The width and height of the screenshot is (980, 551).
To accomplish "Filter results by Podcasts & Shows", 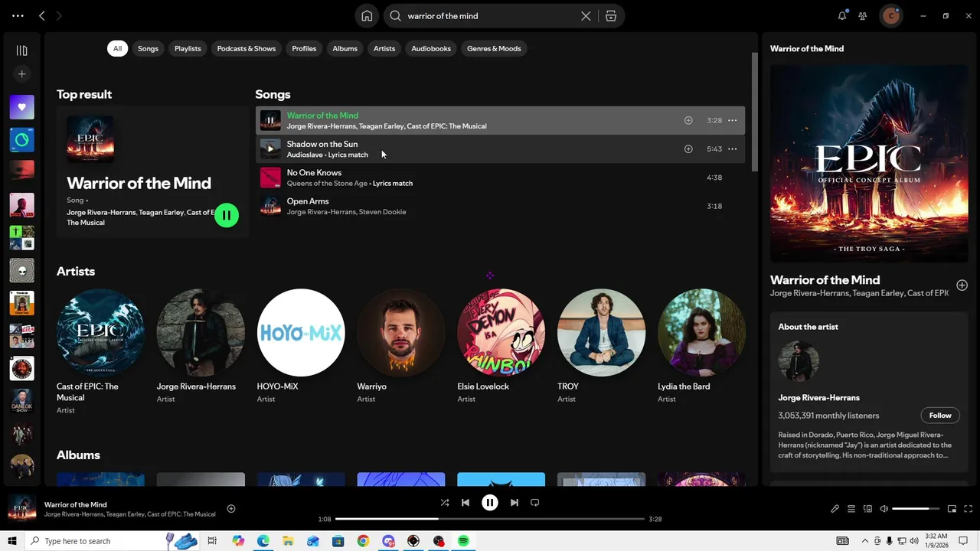I will [247, 48].
